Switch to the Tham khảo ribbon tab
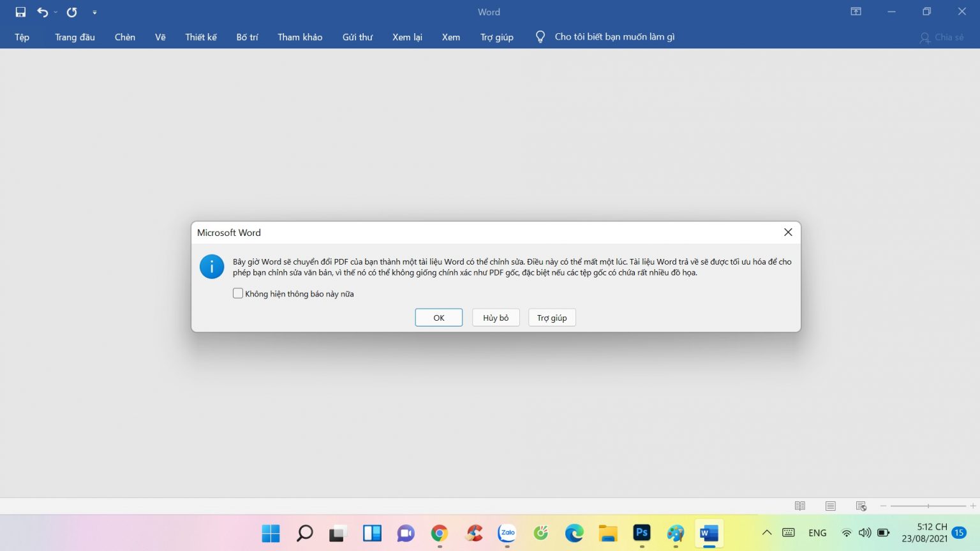This screenshot has width=980, height=551. (300, 37)
